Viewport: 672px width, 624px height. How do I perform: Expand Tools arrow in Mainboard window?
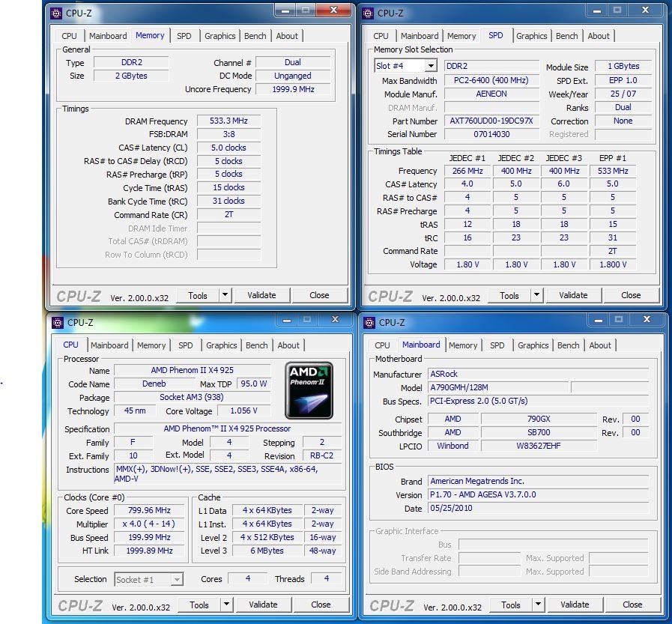pos(538,605)
